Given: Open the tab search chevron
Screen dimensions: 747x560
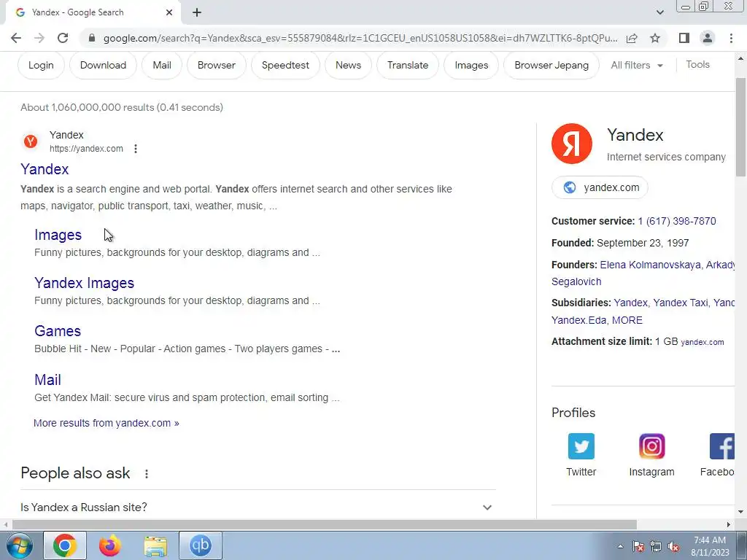Looking at the screenshot, I should tap(659, 12).
